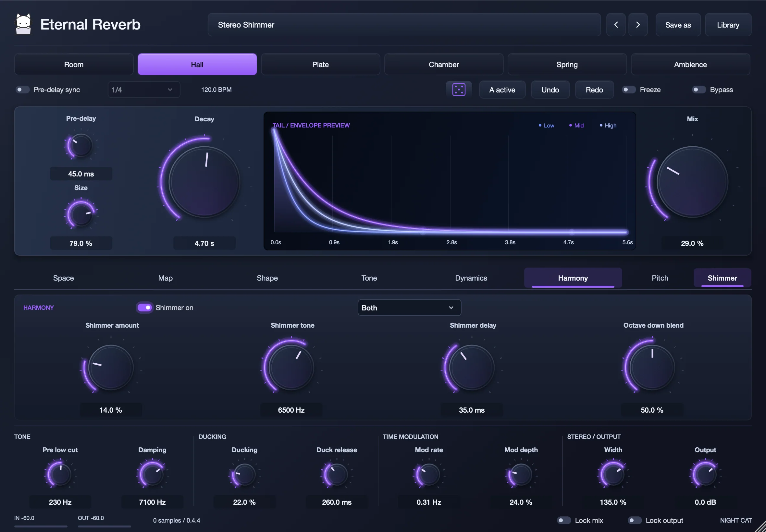
Task: Switch to the Pitch tab
Action: [x=660, y=278]
